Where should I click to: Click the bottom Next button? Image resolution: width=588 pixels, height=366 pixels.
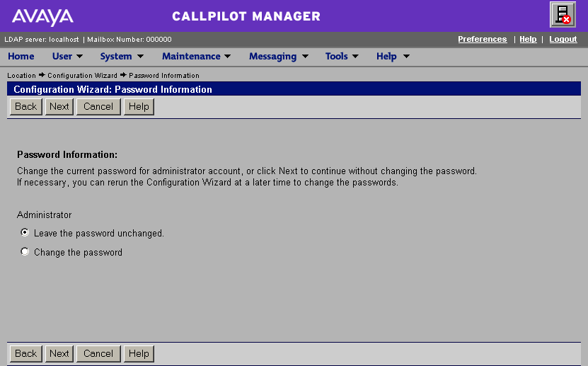(x=59, y=354)
